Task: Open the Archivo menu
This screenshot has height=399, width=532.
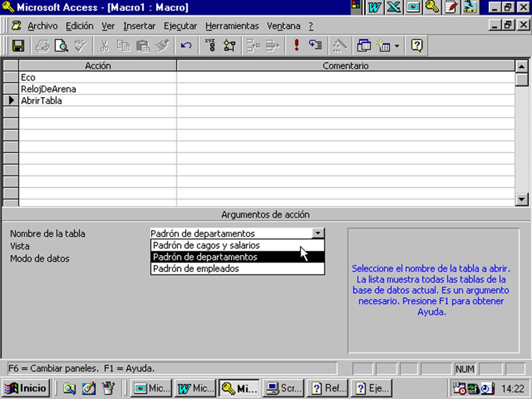Action: click(x=43, y=26)
